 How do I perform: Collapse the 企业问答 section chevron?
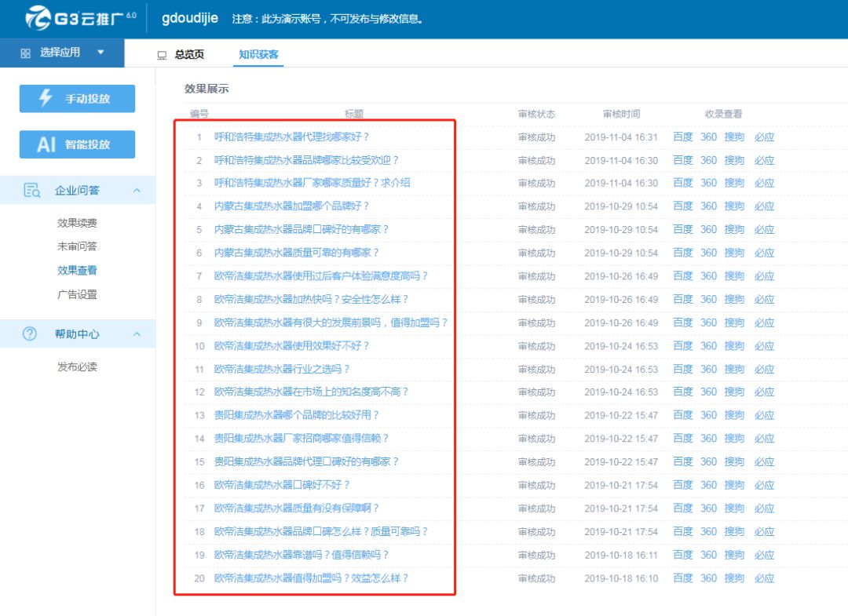click(137, 191)
